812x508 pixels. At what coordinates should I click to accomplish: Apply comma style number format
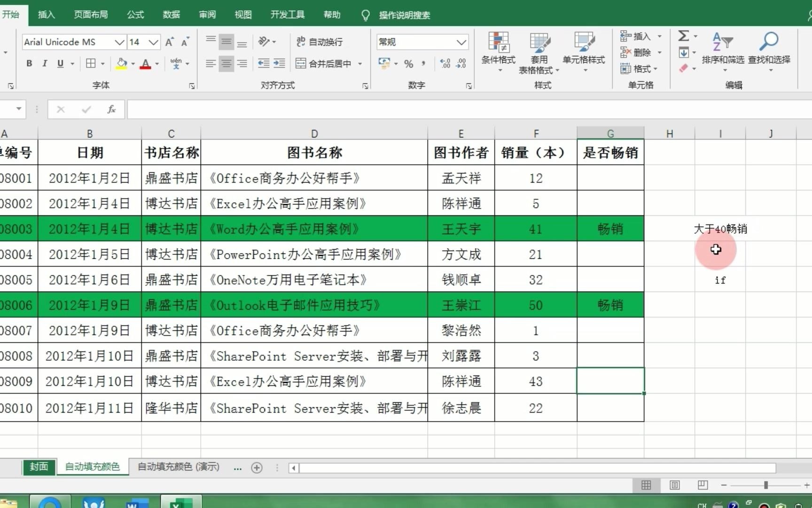(x=424, y=63)
